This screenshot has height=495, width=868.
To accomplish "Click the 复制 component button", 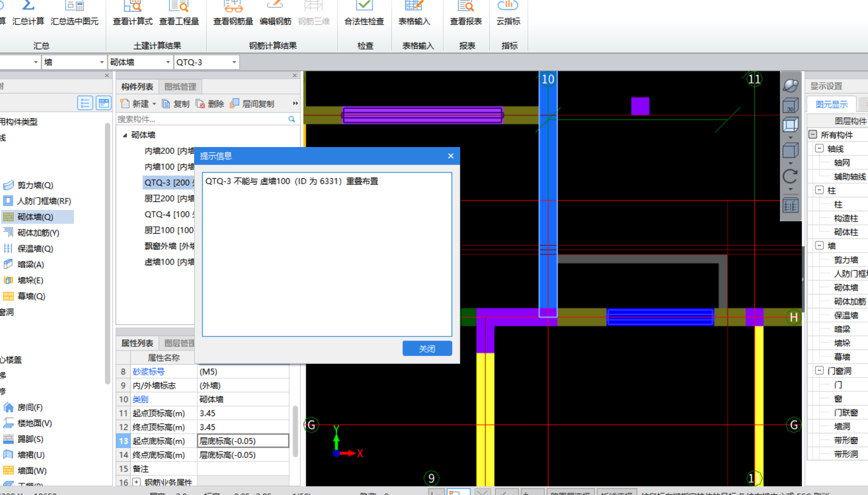I will coord(176,104).
